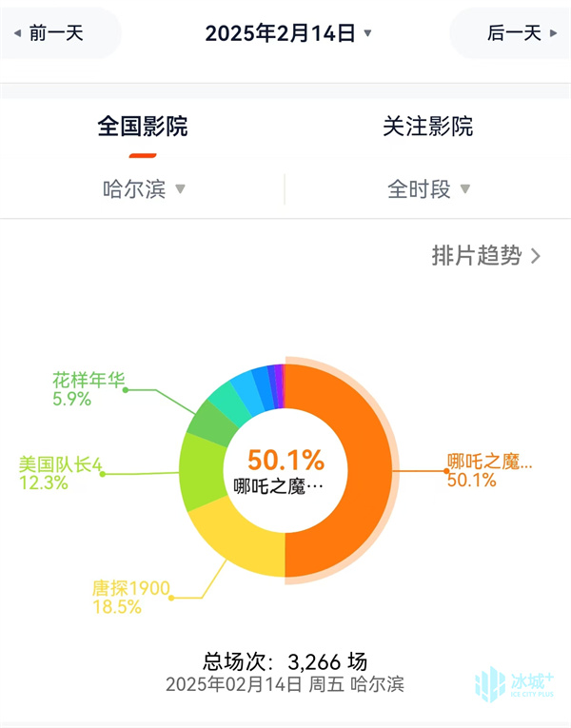Switch to 关注影院 tab

pos(428,127)
